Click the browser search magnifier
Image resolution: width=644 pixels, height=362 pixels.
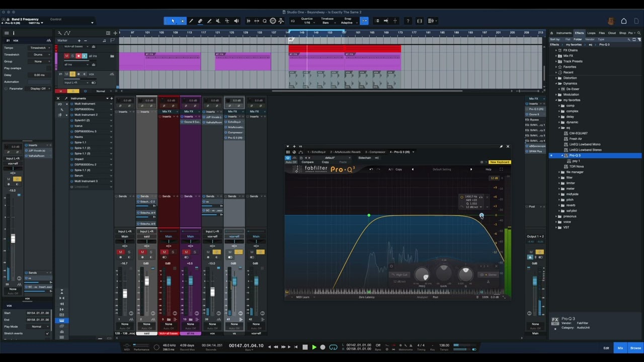[x=639, y=33]
